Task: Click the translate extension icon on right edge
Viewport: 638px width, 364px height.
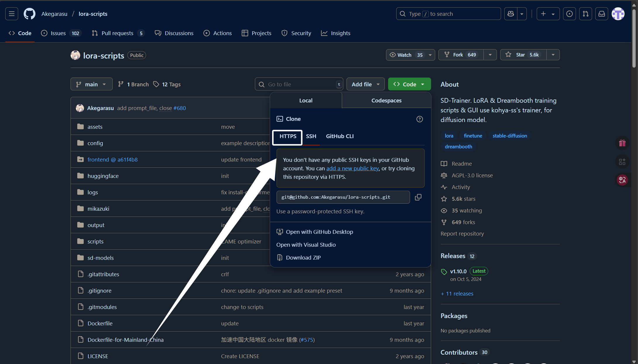Action: tap(622, 180)
